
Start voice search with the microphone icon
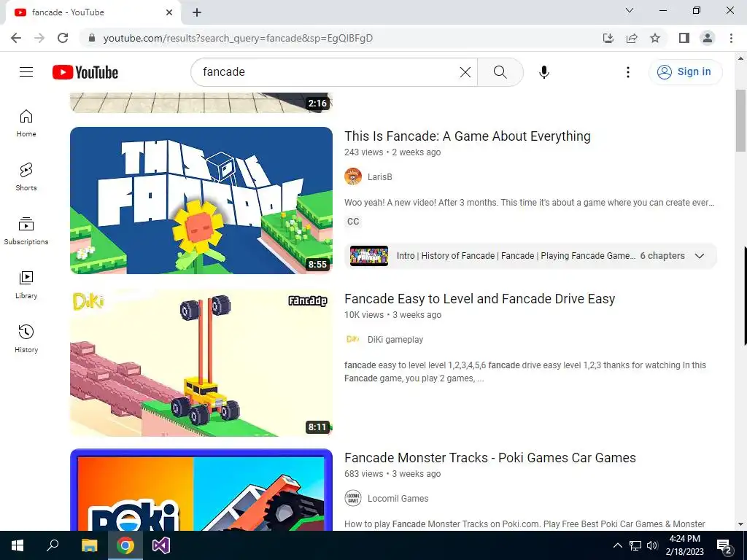(x=543, y=72)
